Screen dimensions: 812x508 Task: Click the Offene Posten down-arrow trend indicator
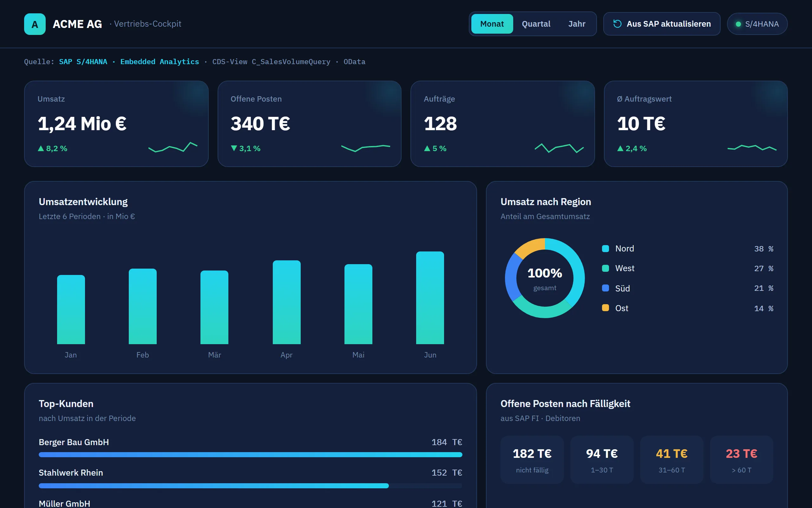click(234, 148)
